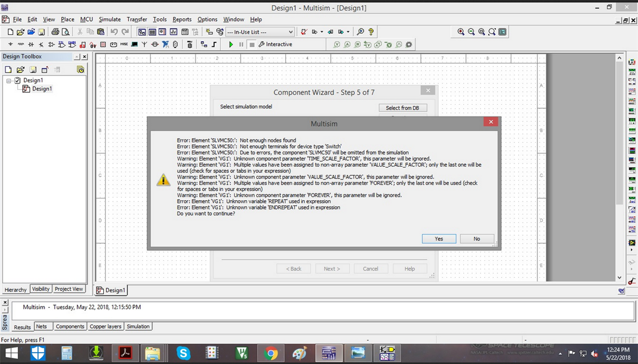638x364 pixels.
Task: Switch to the Hierarchy tab
Action: click(16, 289)
